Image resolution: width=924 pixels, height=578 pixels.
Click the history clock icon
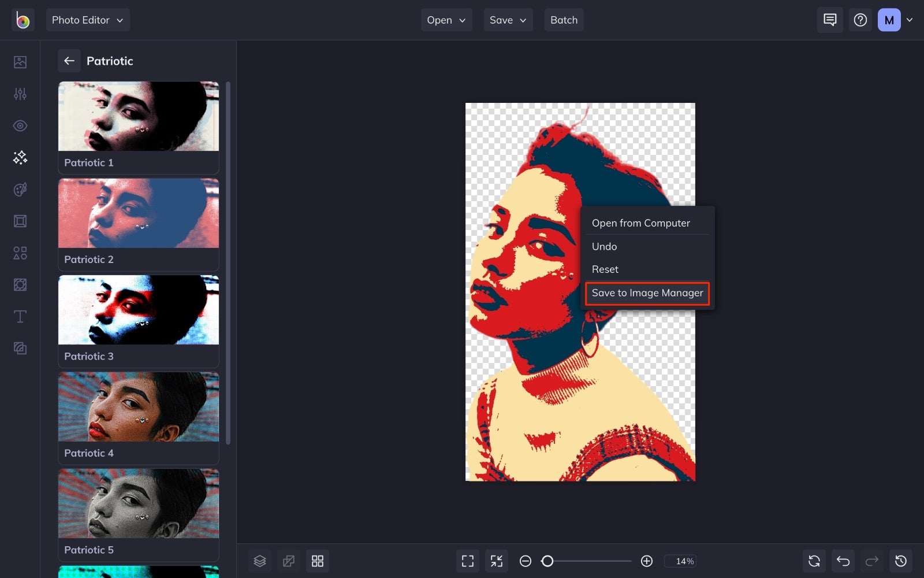(901, 561)
